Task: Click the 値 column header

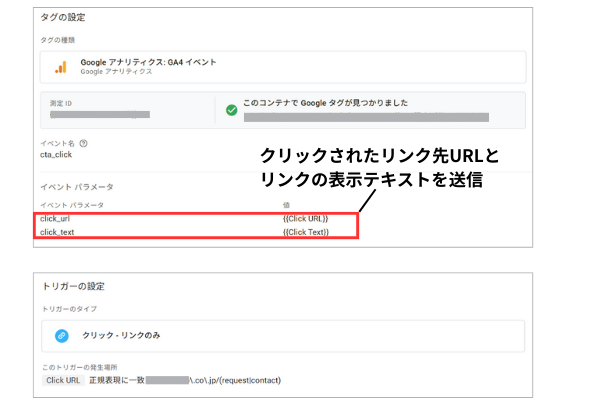Action: click(x=287, y=205)
